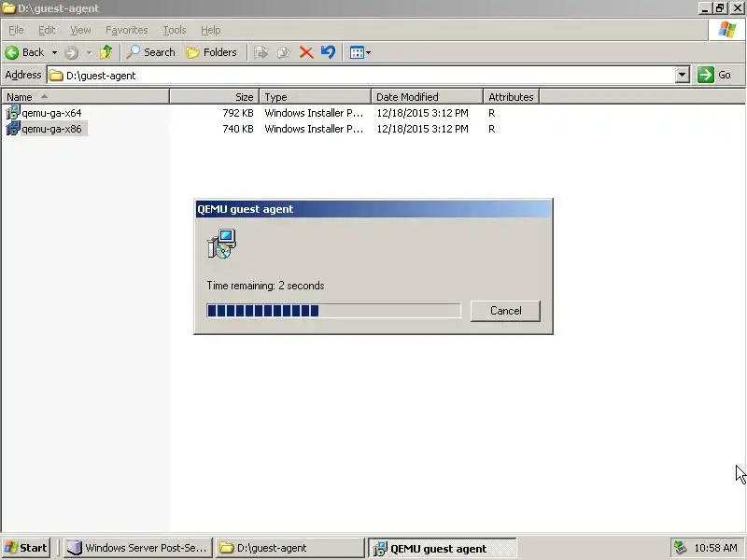Minimize the D:\guest-agent Explorer window
The width and height of the screenshot is (747, 560).
(705, 8)
